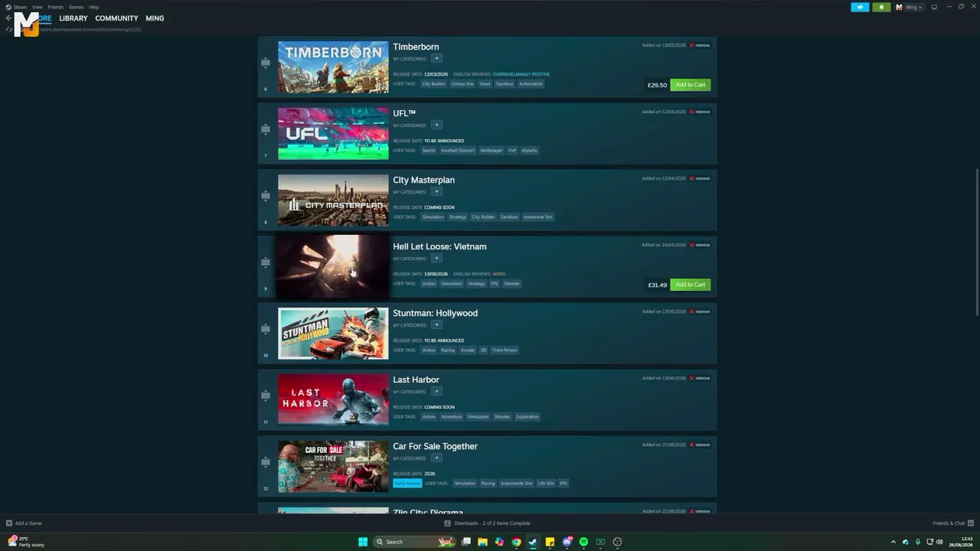Viewport: 980px width, 551px height.
Task: Click the Windows taskbar Search box
Action: (414, 542)
